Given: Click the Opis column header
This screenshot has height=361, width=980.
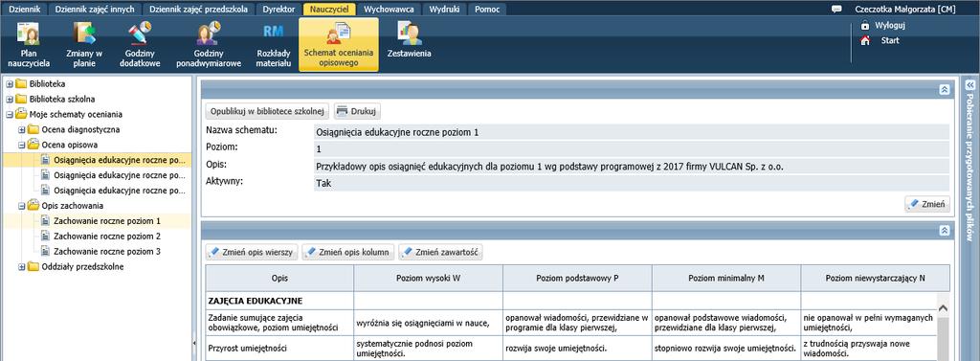Looking at the screenshot, I should pyautogui.click(x=279, y=278).
